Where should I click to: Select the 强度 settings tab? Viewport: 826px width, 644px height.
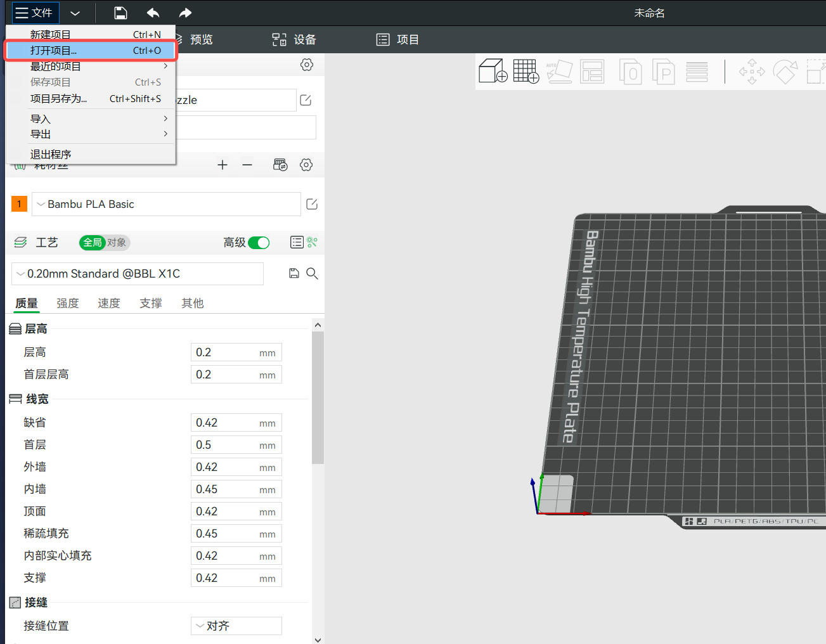click(x=68, y=303)
